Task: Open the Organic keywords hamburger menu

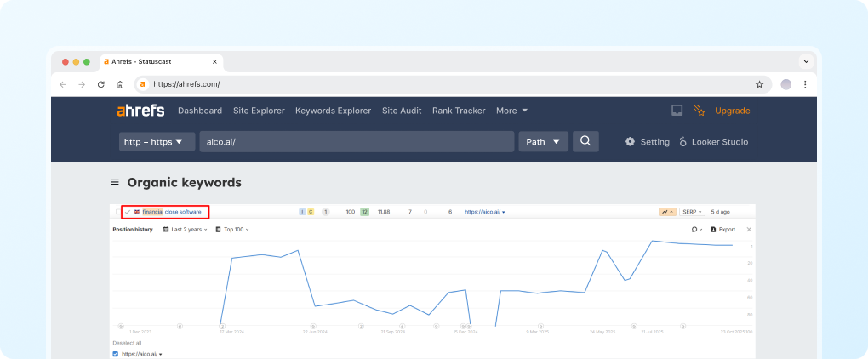Action: 115,183
